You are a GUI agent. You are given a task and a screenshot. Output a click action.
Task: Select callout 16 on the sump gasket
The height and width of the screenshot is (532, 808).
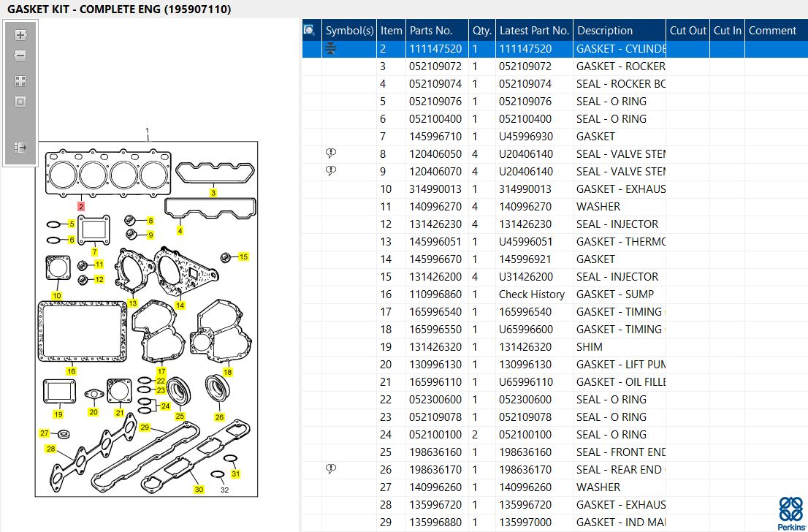click(71, 371)
